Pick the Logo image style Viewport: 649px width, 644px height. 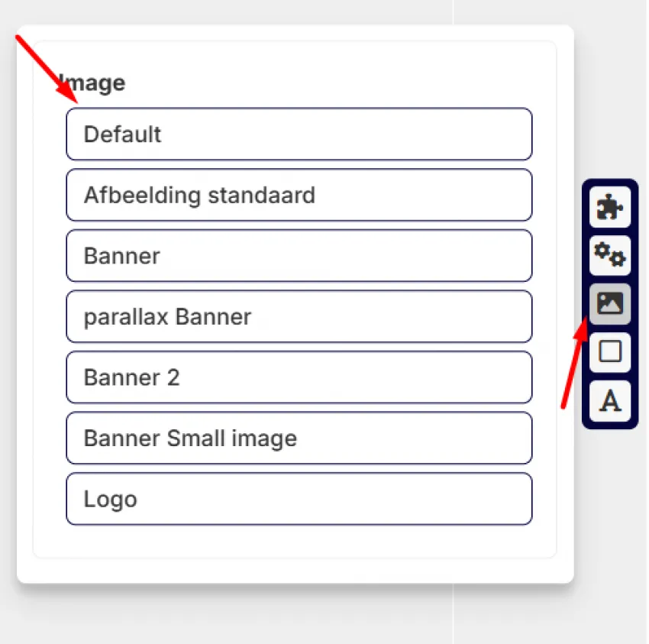click(x=299, y=499)
